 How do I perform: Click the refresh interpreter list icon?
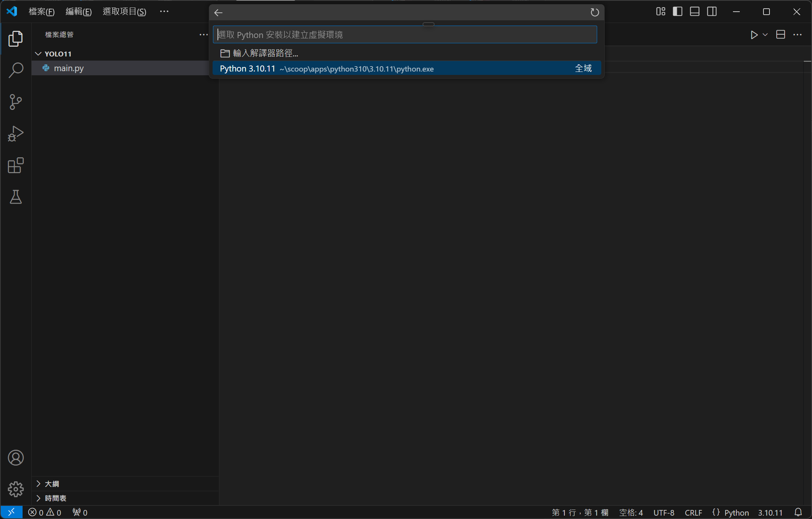[x=595, y=12]
